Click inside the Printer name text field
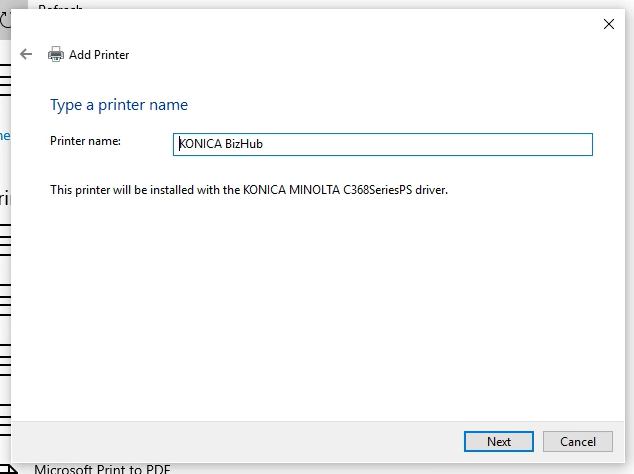The height and width of the screenshot is (474, 634). [400, 144]
